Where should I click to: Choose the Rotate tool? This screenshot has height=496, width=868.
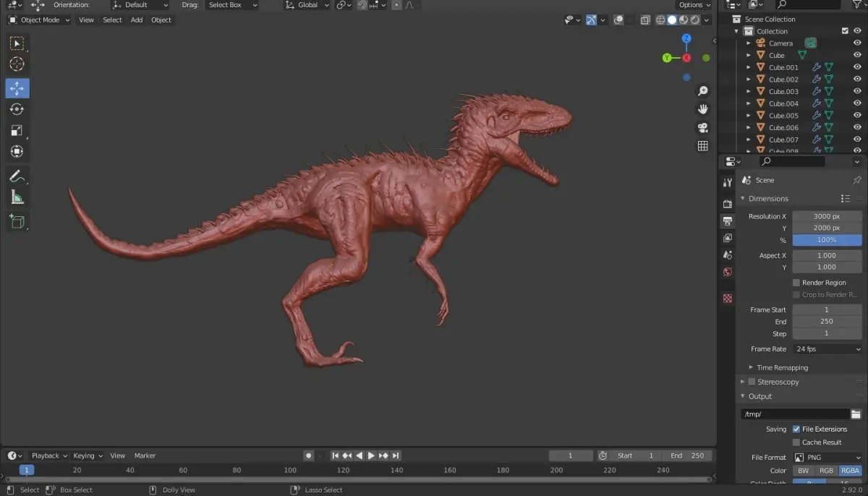coord(17,110)
